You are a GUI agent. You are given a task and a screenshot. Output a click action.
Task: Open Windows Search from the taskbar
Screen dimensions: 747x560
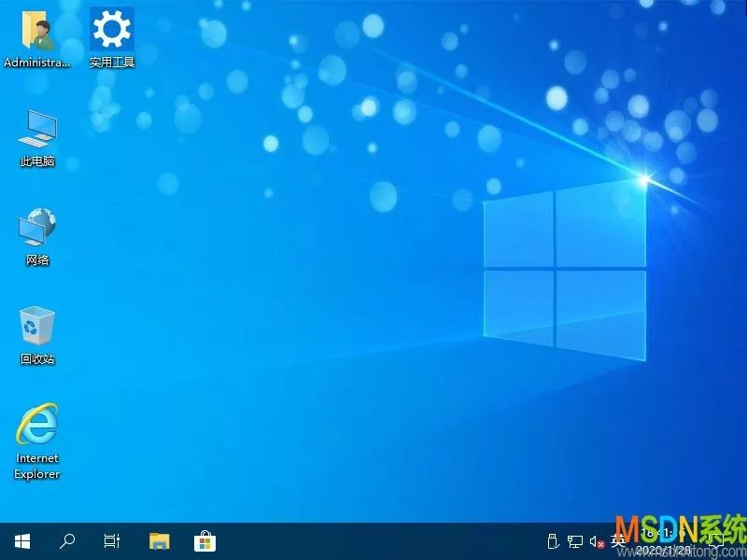pyautogui.click(x=66, y=541)
